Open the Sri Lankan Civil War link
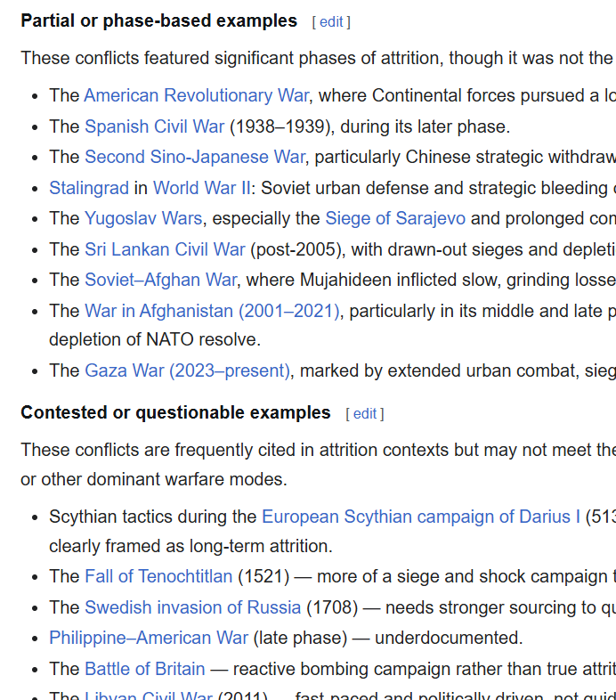 (x=165, y=249)
